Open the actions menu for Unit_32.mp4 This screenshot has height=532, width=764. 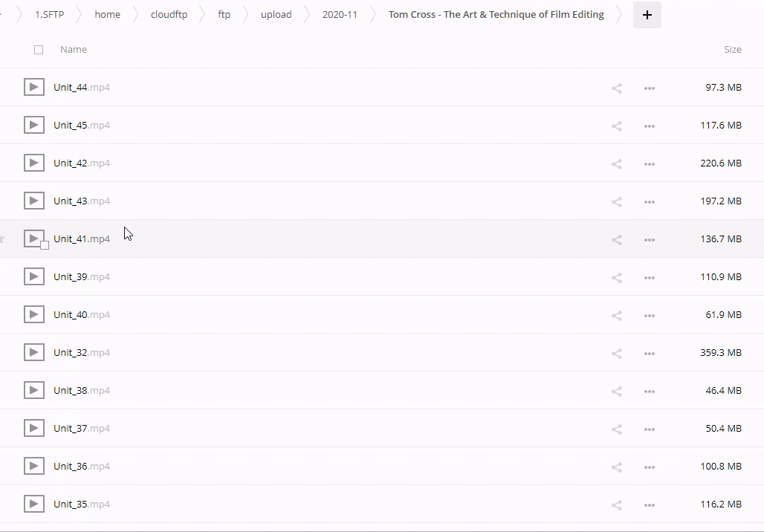[649, 353]
